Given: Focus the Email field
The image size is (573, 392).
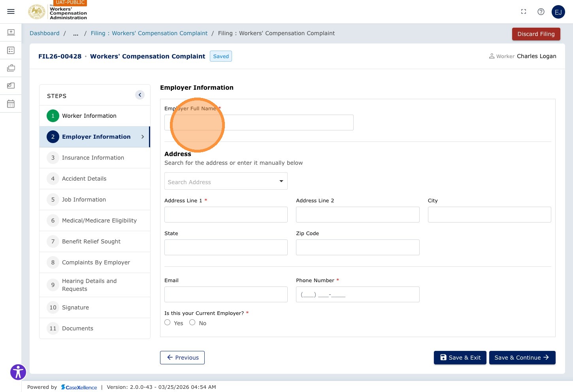Looking at the screenshot, I should pyautogui.click(x=226, y=294).
